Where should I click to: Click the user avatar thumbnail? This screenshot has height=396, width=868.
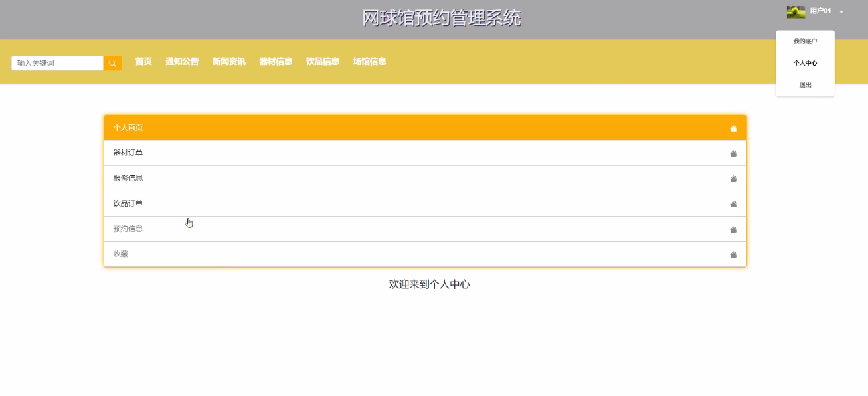796,11
